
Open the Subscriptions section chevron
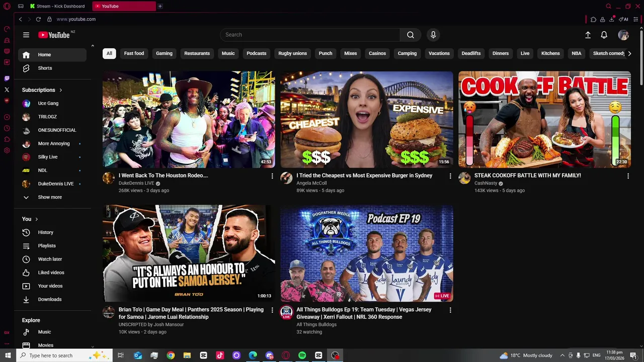pyautogui.click(x=61, y=90)
